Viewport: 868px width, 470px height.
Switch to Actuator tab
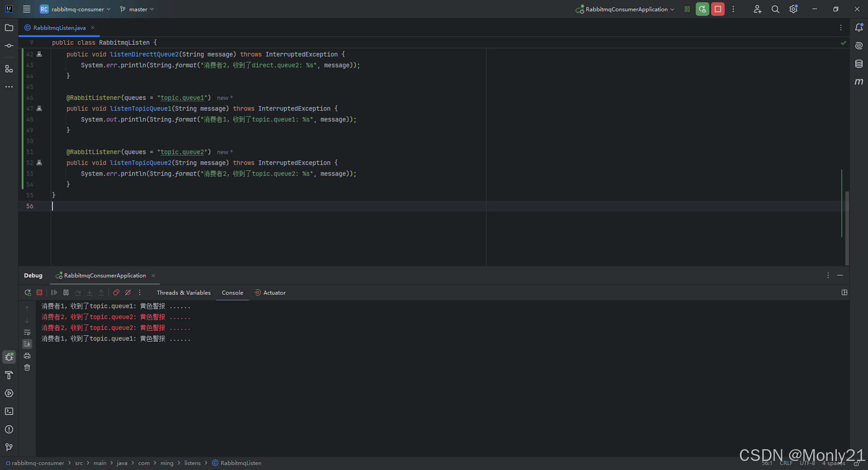coord(270,293)
